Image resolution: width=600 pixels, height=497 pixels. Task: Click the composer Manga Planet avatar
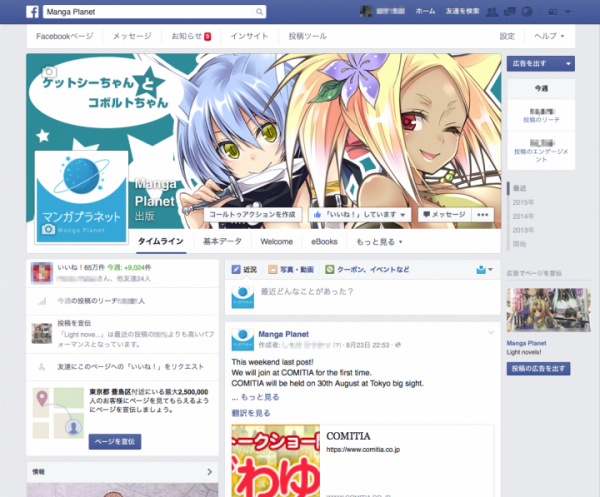click(243, 297)
